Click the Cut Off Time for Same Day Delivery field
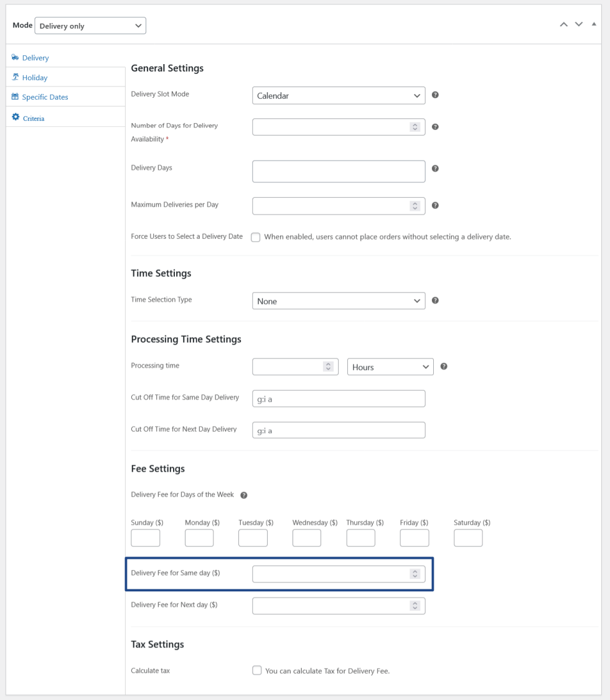This screenshot has width=610, height=700. 339,399
